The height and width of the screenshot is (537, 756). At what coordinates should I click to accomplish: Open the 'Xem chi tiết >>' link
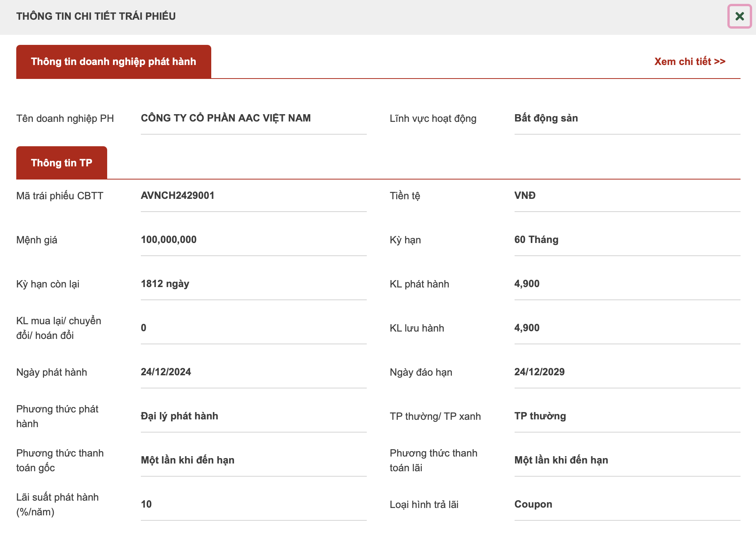(x=690, y=62)
